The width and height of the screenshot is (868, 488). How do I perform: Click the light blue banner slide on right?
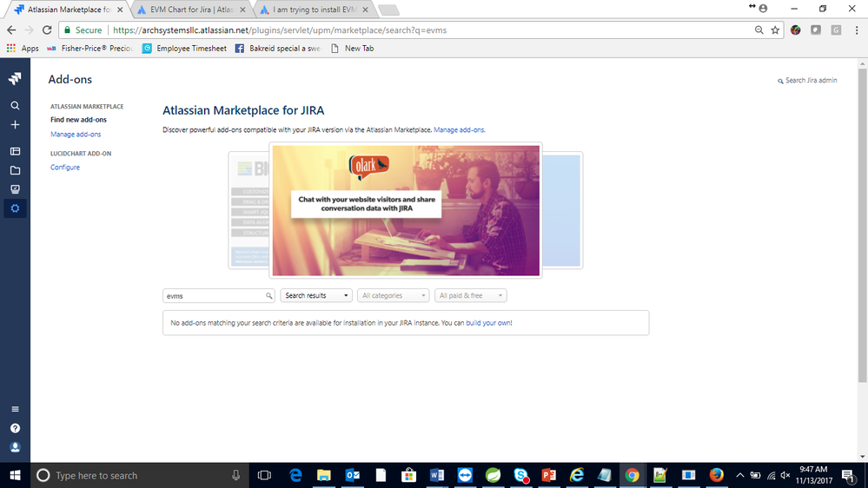click(562, 210)
